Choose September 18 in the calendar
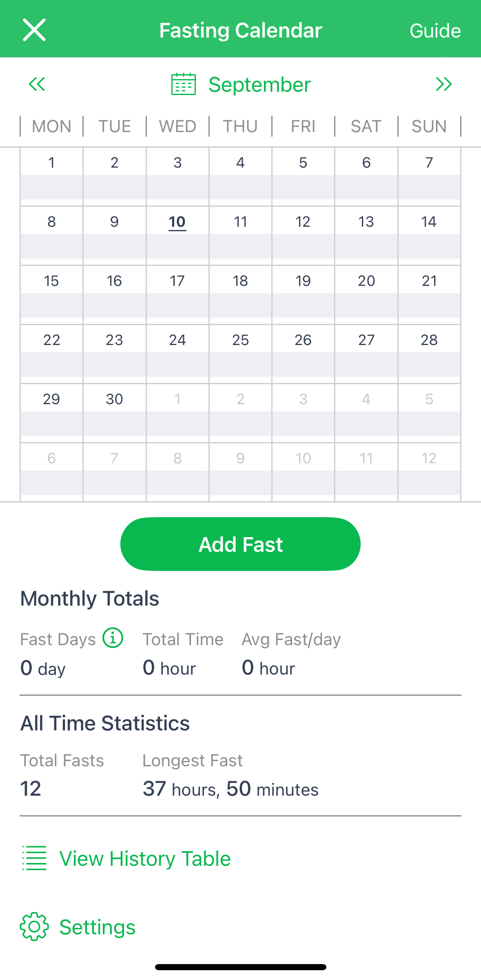 coord(240,281)
